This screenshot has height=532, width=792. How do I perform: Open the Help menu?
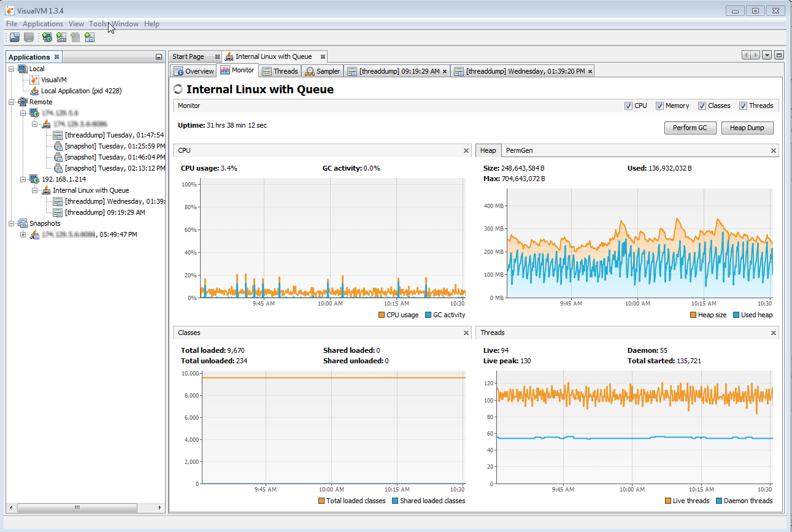pos(152,24)
